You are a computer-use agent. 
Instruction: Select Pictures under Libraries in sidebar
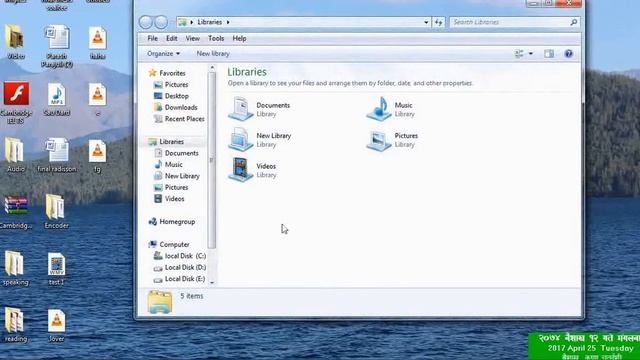pyautogui.click(x=171, y=187)
